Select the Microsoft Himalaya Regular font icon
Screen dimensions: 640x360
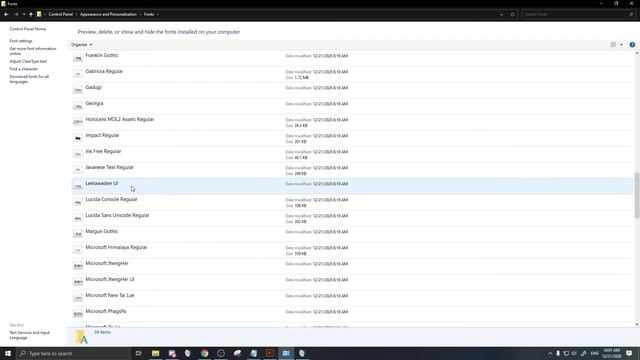tap(78, 250)
